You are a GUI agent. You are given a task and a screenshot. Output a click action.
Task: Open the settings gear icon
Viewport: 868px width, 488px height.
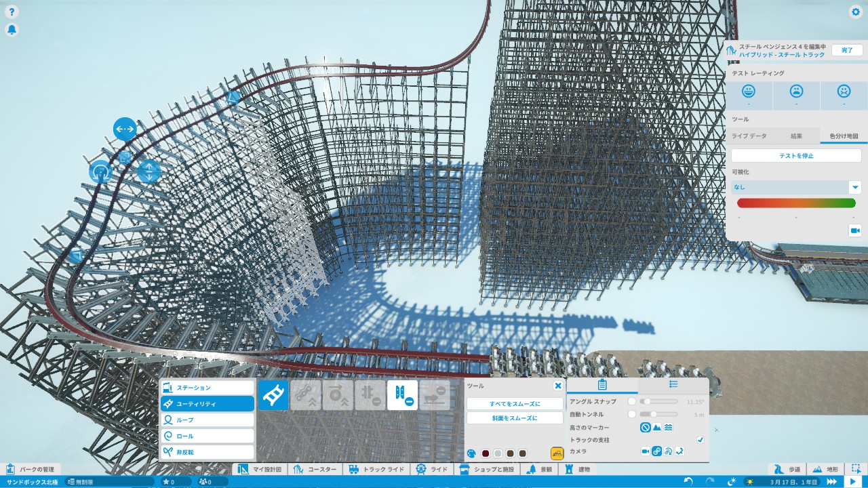tap(855, 12)
